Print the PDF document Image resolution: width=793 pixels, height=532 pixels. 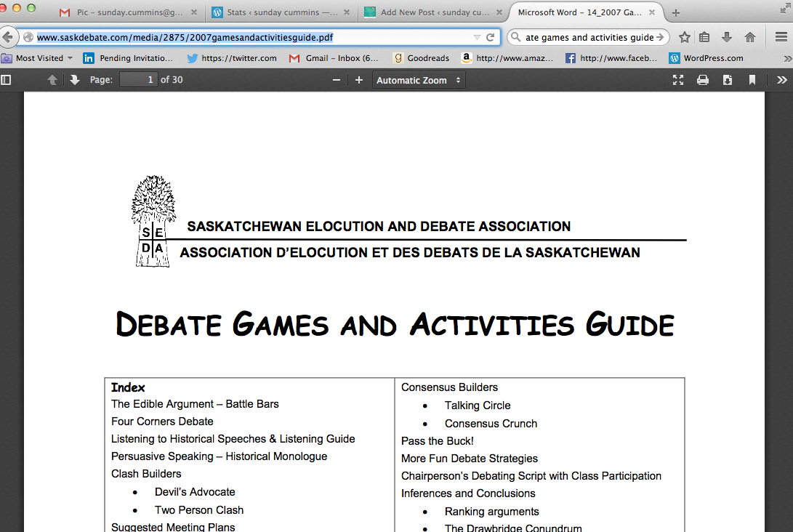pos(703,80)
